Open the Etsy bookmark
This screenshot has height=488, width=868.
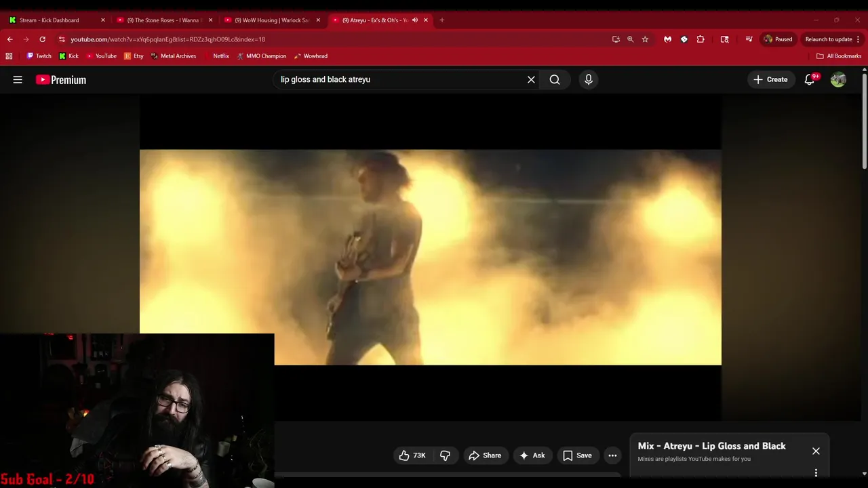134,56
